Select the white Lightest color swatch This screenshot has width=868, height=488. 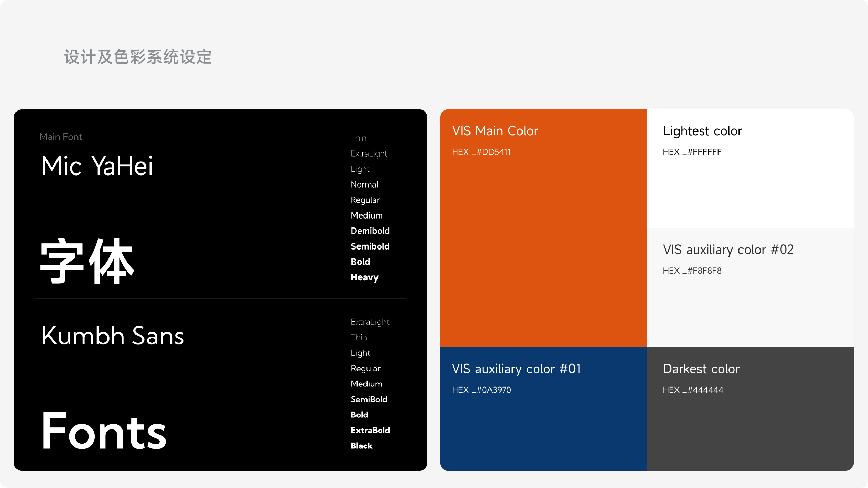[x=750, y=193]
